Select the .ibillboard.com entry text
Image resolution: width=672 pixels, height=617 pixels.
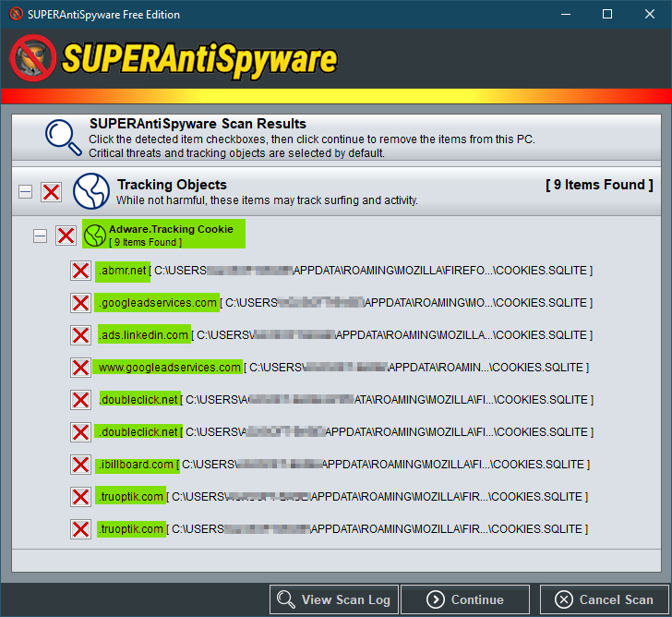coord(138,465)
